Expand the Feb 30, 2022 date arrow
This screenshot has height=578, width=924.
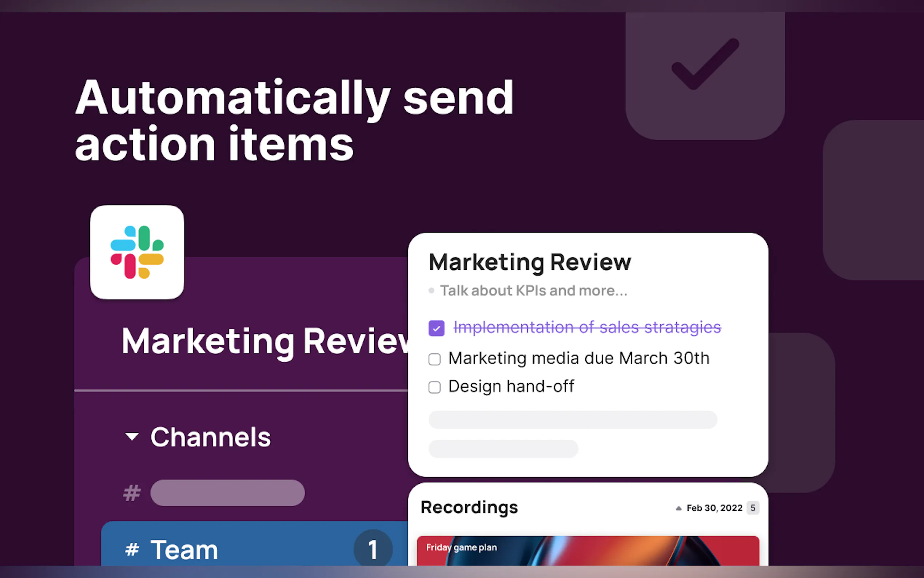click(678, 508)
